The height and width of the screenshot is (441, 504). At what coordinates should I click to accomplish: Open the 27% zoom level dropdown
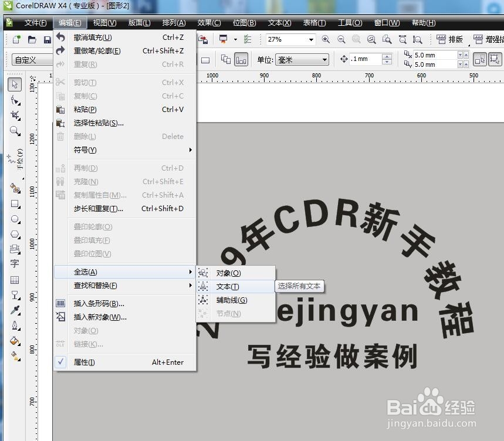click(311, 39)
